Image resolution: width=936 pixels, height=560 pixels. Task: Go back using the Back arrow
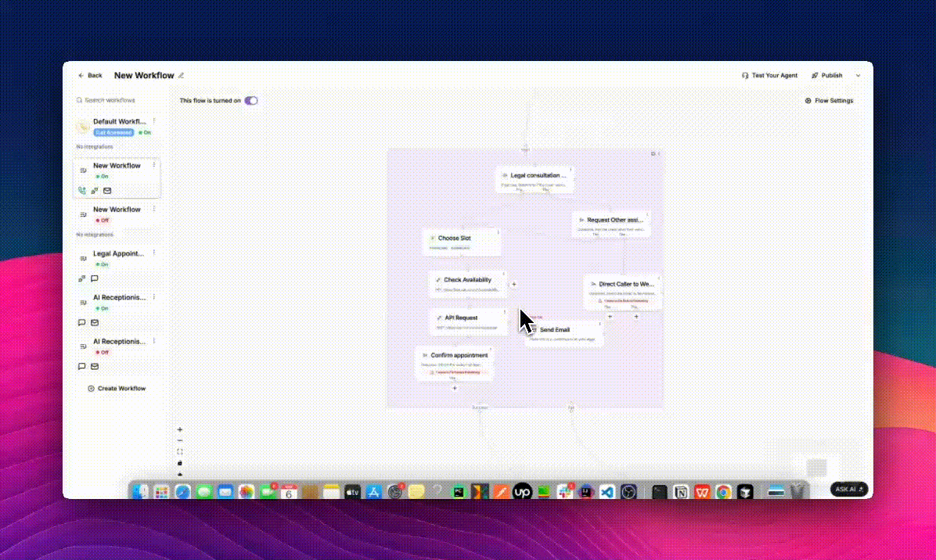tap(90, 75)
